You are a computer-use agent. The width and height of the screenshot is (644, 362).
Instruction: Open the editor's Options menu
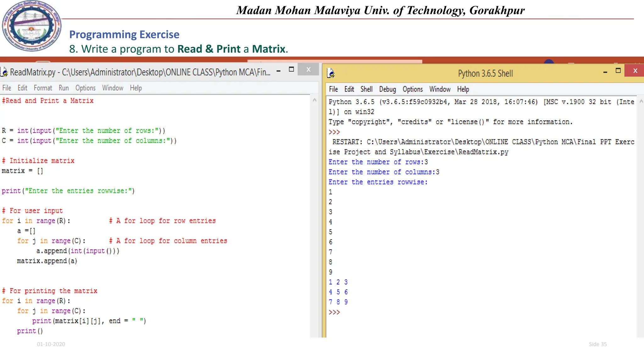coord(85,88)
